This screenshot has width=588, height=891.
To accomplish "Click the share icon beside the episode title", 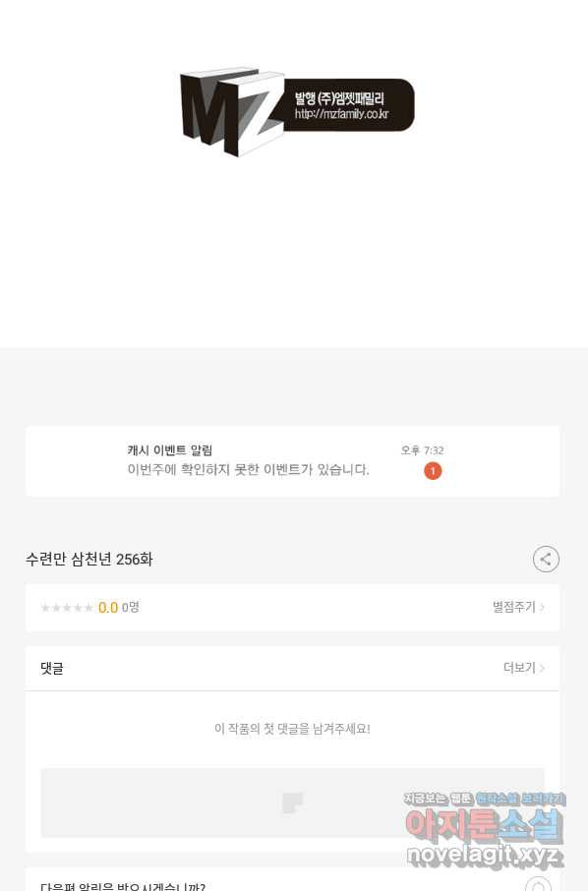I will coord(546,560).
